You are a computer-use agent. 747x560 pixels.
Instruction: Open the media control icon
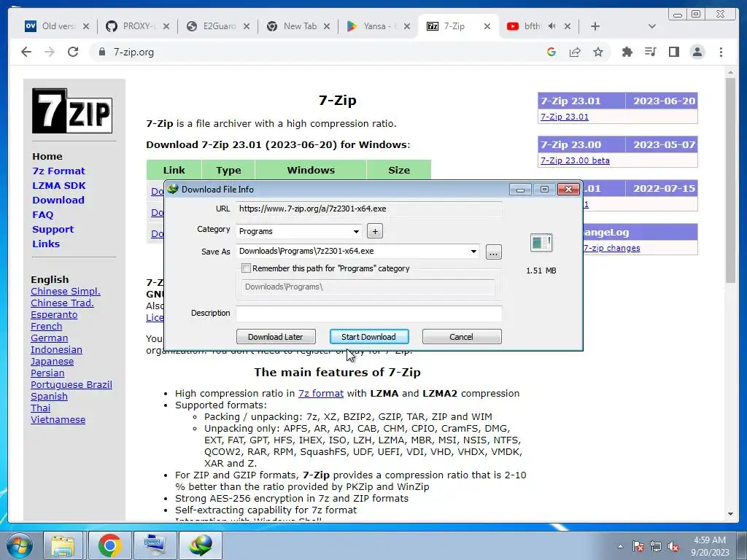(x=650, y=52)
